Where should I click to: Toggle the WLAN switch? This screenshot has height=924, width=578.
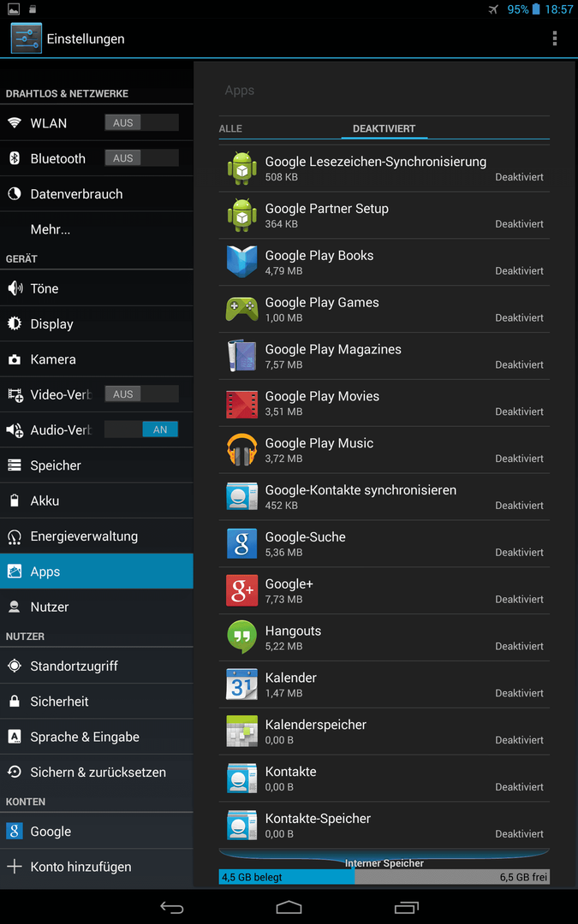click(141, 122)
